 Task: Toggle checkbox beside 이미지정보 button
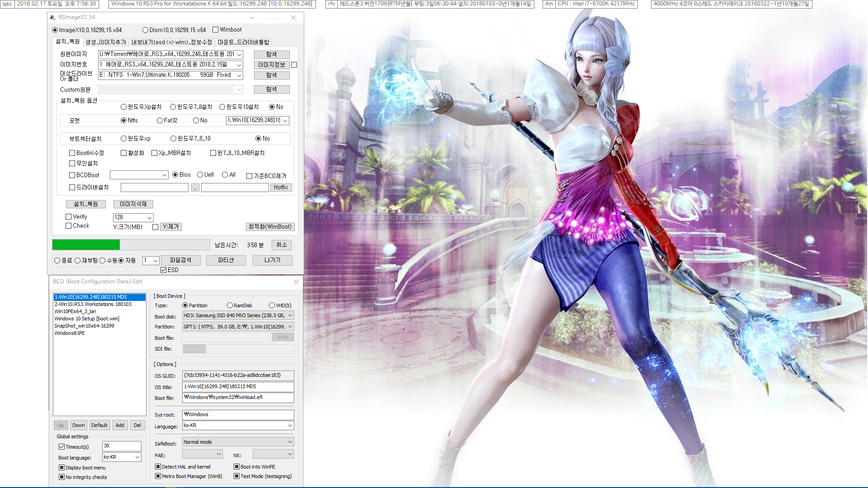tap(294, 65)
